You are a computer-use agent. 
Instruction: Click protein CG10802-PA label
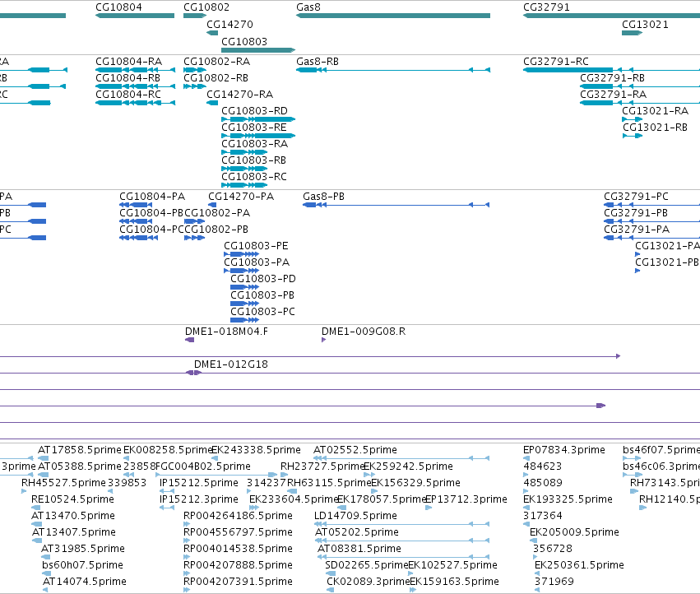(x=217, y=213)
